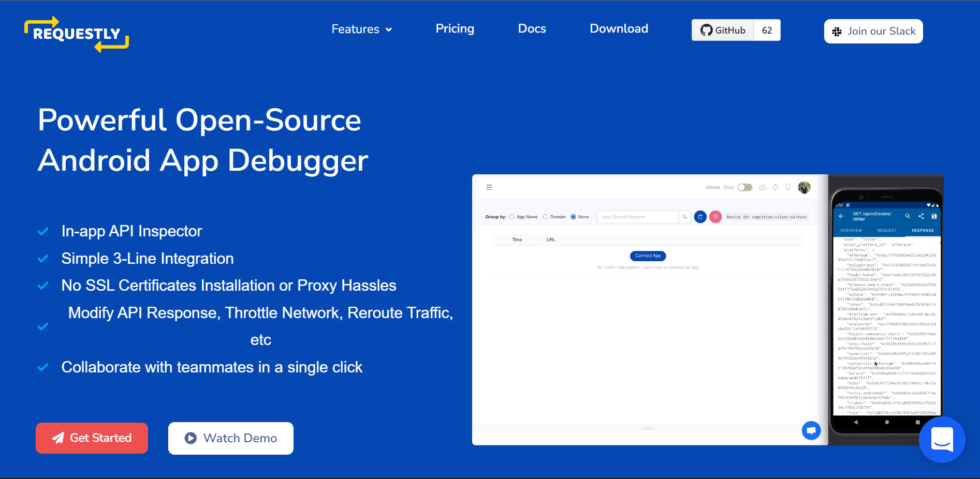Open the chat support bubble
Image resolution: width=980 pixels, height=479 pixels.
click(x=942, y=440)
